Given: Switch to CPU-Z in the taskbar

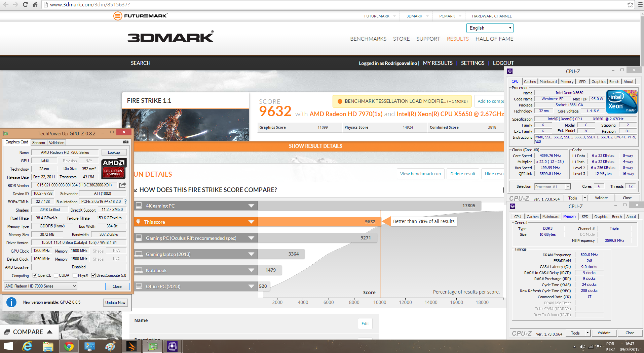Looking at the screenshot, I should 172,346.
